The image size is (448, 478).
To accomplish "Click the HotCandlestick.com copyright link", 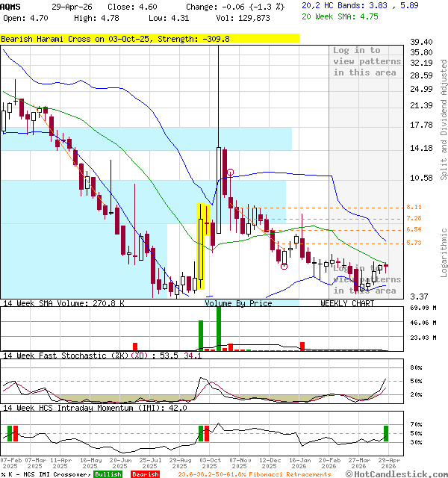I will click(398, 474).
